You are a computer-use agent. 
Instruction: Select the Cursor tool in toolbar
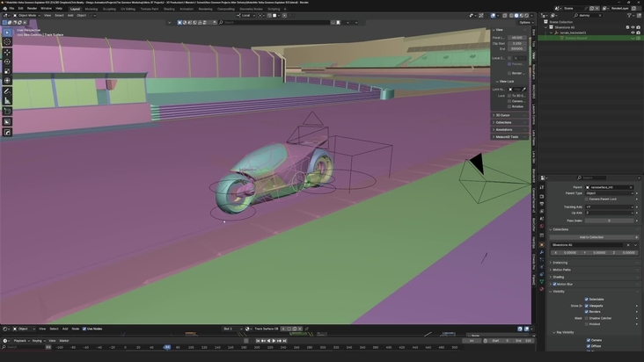click(x=7, y=41)
